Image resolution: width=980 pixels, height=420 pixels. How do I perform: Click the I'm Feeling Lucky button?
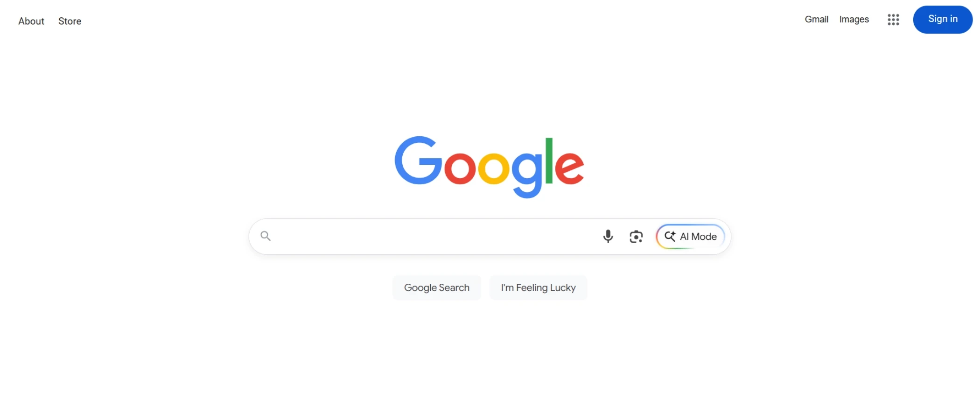538,287
